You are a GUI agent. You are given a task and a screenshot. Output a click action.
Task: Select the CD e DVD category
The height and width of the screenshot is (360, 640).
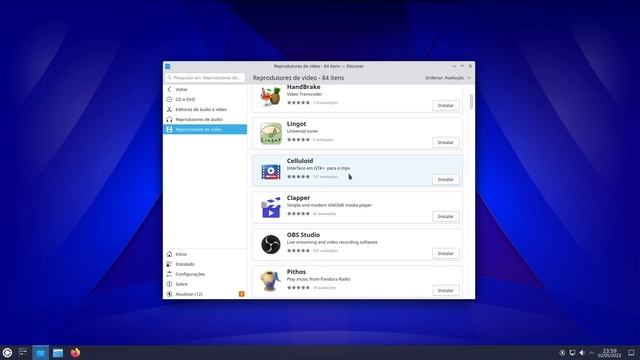click(x=205, y=99)
